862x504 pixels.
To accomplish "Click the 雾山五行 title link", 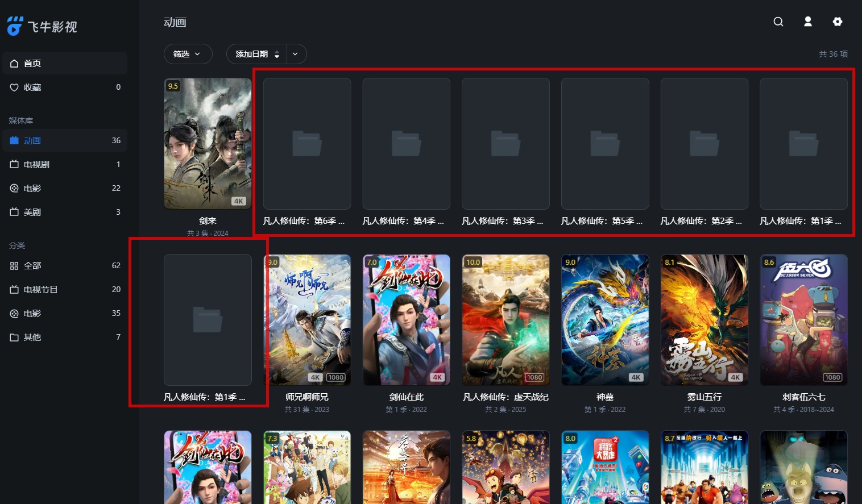I will pyautogui.click(x=704, y=397).
